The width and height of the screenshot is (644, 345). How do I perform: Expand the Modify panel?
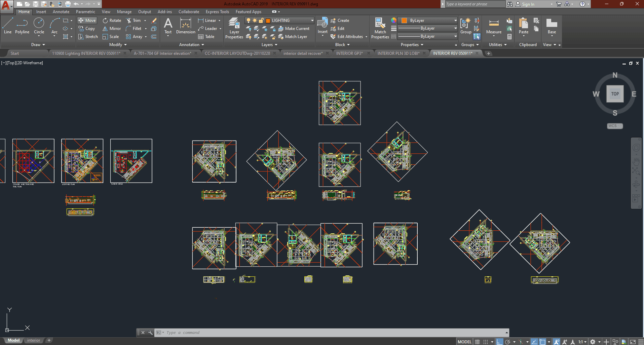[118, 45]
